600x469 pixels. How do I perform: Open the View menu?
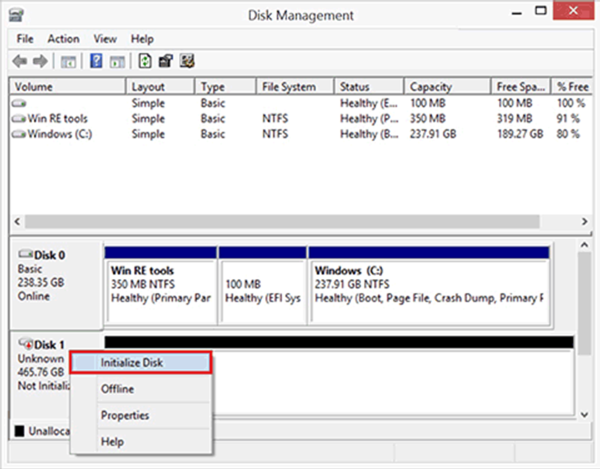tap(105, 39)
